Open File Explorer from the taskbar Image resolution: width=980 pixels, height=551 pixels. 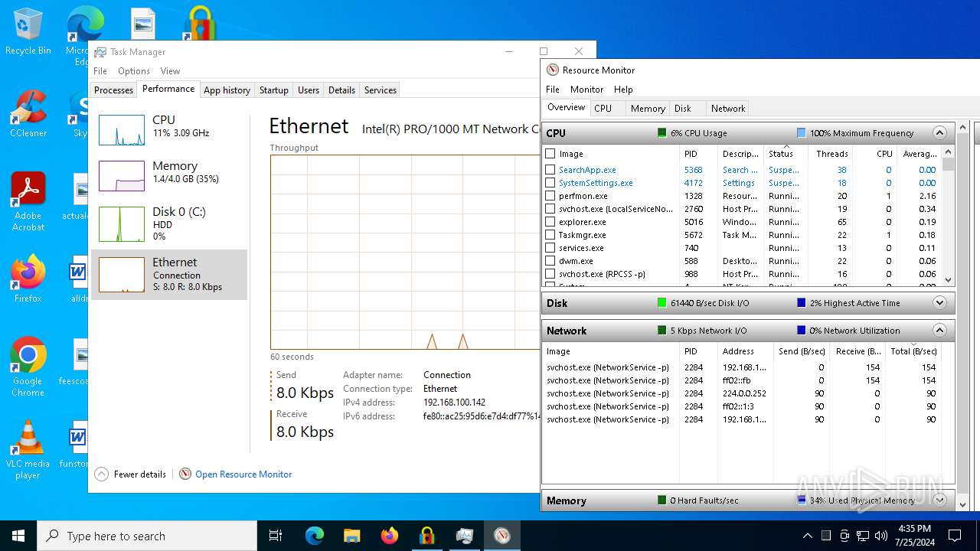(x=351, y=536)
